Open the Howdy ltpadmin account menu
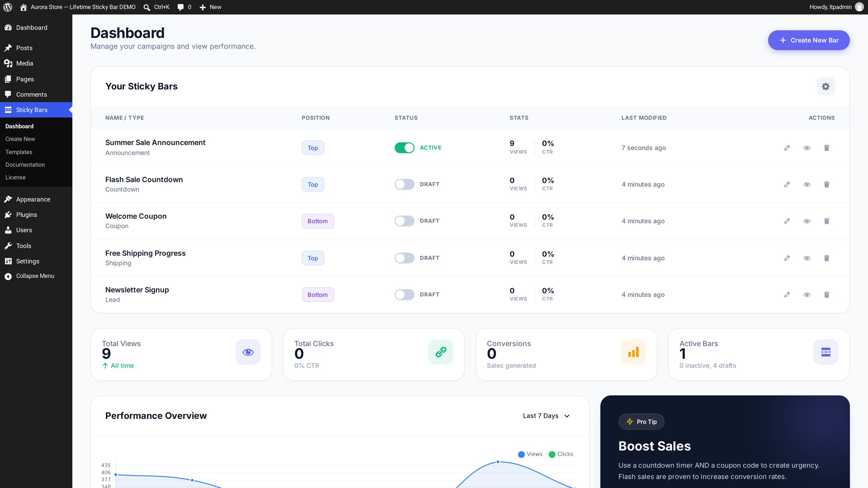 click(836, 7)
